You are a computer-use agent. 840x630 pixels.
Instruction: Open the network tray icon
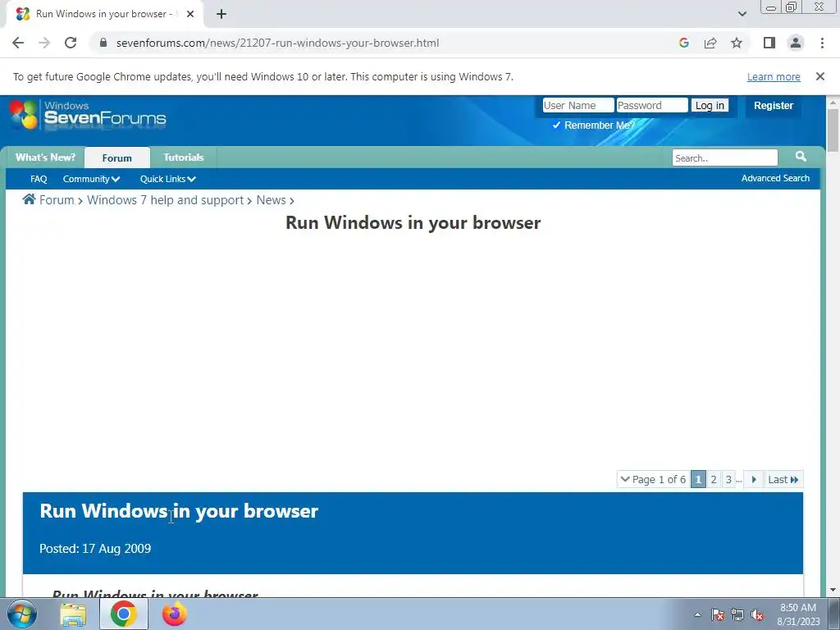coord(737,614)
